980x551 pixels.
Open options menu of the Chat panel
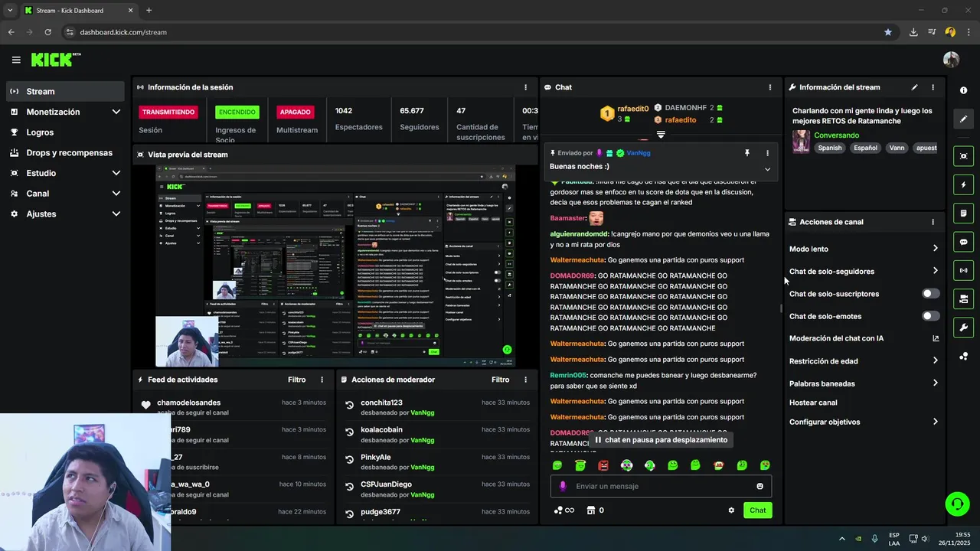tap(769, 87)
